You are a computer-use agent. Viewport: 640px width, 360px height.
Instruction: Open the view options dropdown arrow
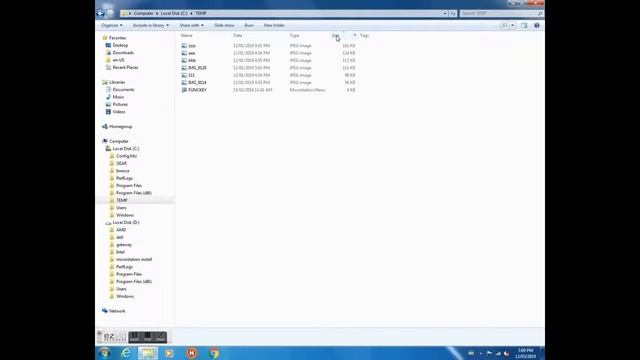point(513,25)
